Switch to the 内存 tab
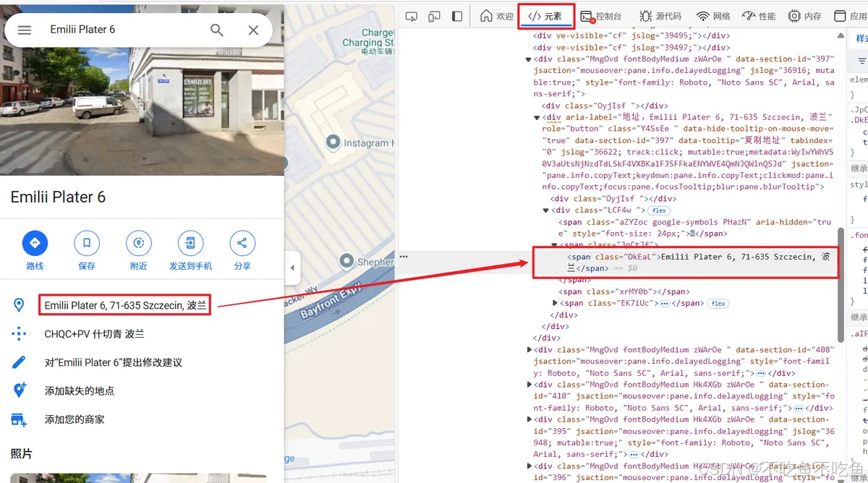The height and width of the screenshot is (483, 868). [x=804, y=16]
